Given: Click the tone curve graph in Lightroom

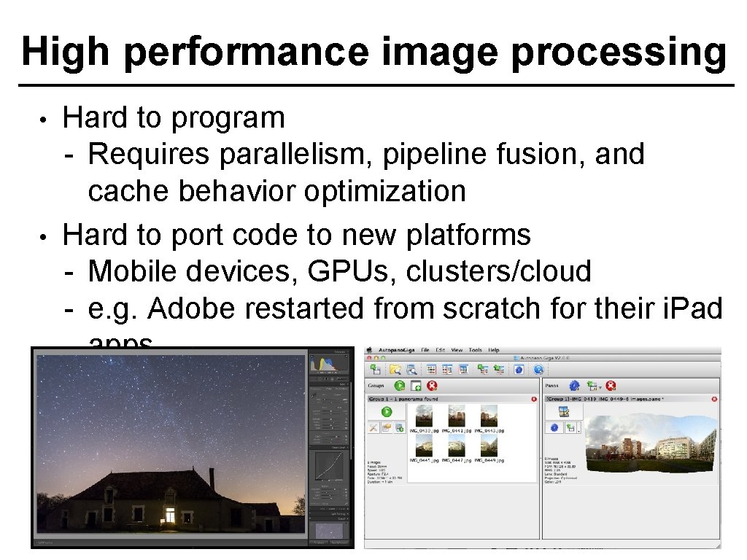Looking at the screenshot, I should tap(329, 466).
